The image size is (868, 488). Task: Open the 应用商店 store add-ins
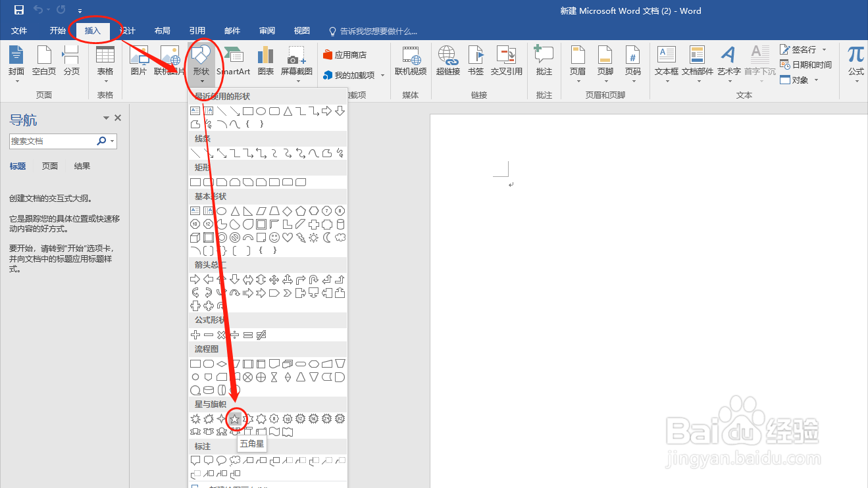[x=345, y=55]
